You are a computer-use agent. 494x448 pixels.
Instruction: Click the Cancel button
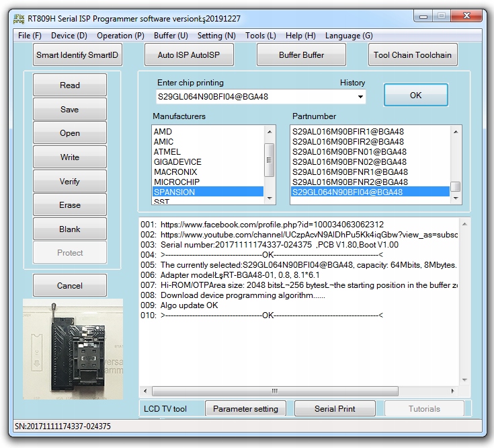(x=70, y=286)
